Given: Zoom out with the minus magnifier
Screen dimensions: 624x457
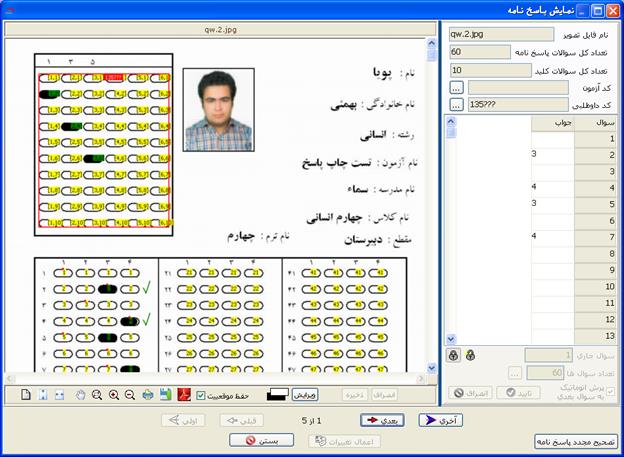Looking at the screenshot, I should pos(130,395).
